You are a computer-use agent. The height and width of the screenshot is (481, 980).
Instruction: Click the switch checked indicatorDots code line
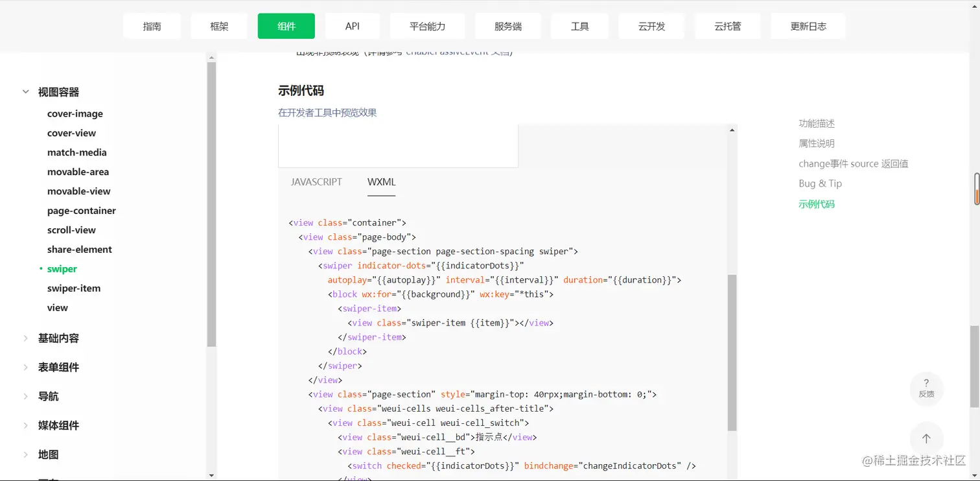[522, 466]
